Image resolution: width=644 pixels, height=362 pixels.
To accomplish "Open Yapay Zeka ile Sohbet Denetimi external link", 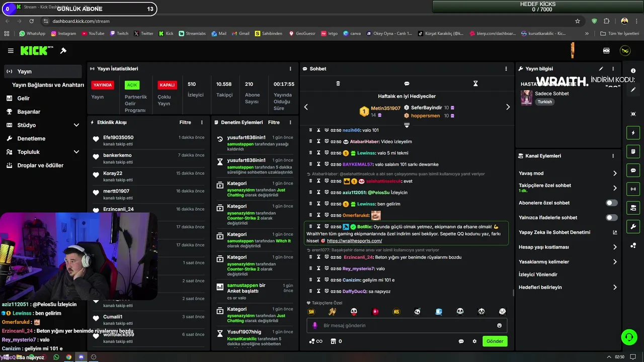I will coord(615,233).
